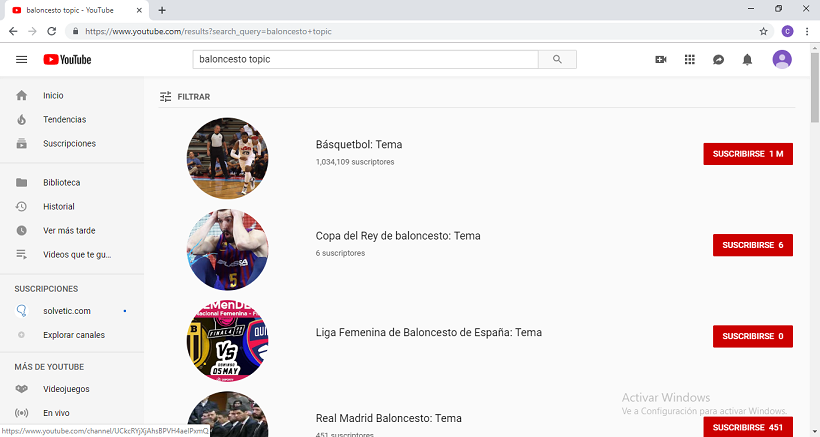Click the YouTube search input field
The height and width of the screenshot is (437, 820).
(366, 60)
